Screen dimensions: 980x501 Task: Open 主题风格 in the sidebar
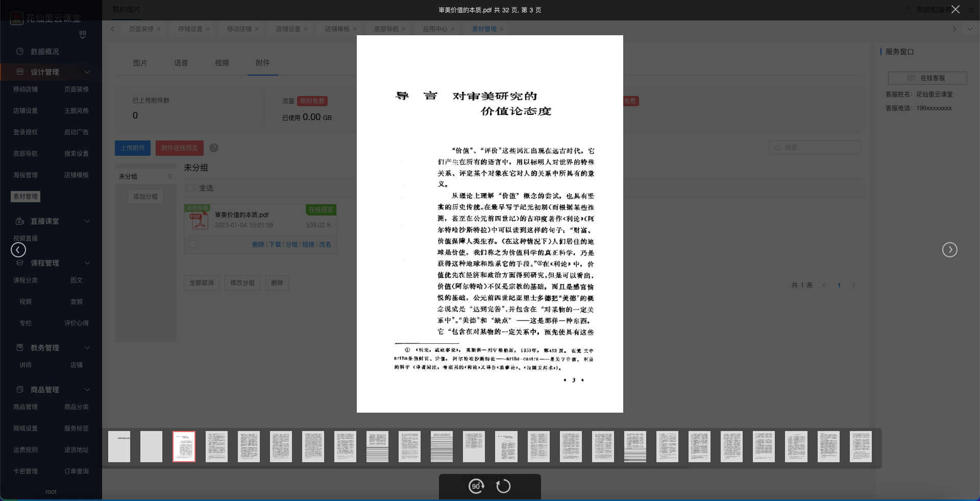tap(77, 111)
